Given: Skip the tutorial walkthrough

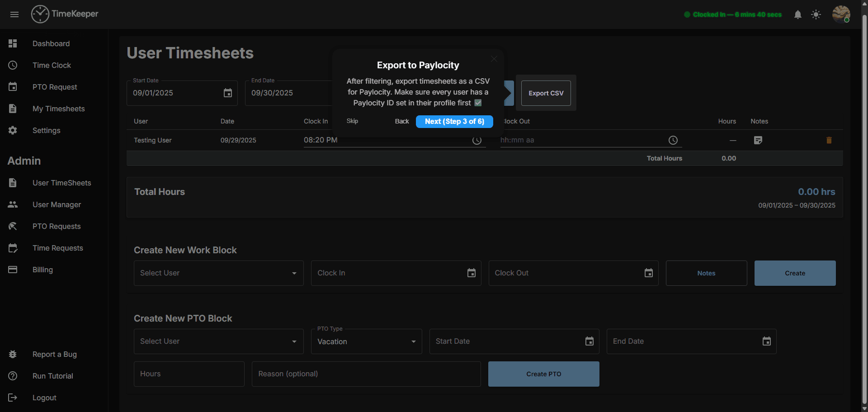Looking at the screenshot, I should tap(352, 121).
